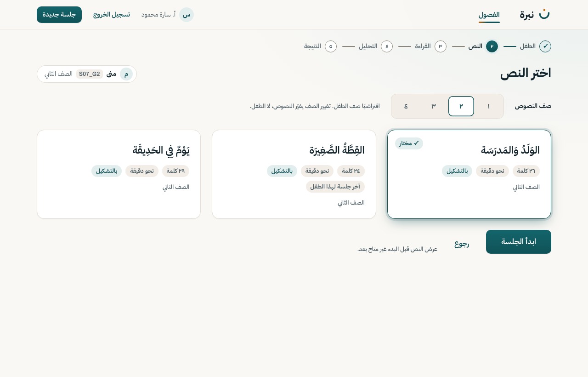The image size is (588, 377).
Task: Click the child name منى
Action: [x=111, y=74]
